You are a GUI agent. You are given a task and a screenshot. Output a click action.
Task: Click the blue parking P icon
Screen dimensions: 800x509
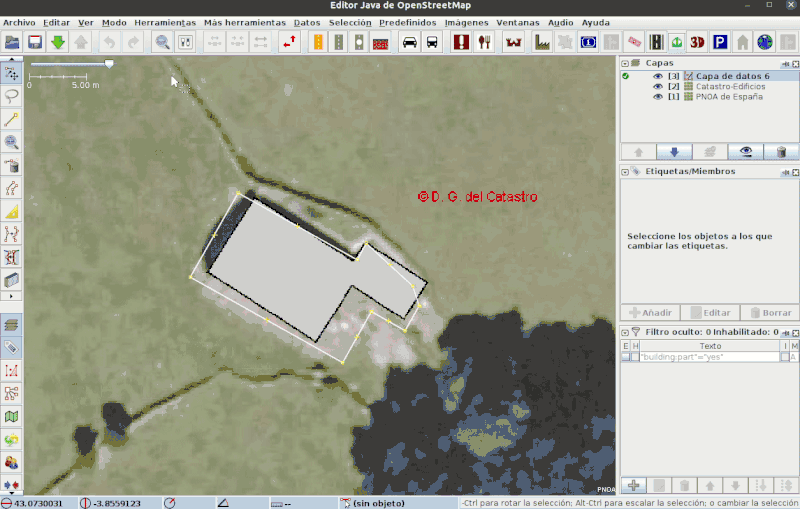click(x=719, y=42)
